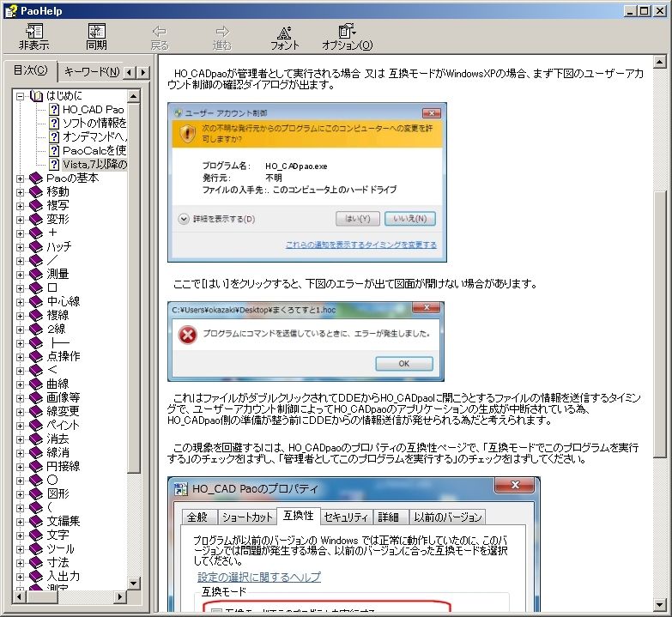Screen dimensions: 672x617
Task: Select the □ tree item label
Action: [x=52, y=287]
